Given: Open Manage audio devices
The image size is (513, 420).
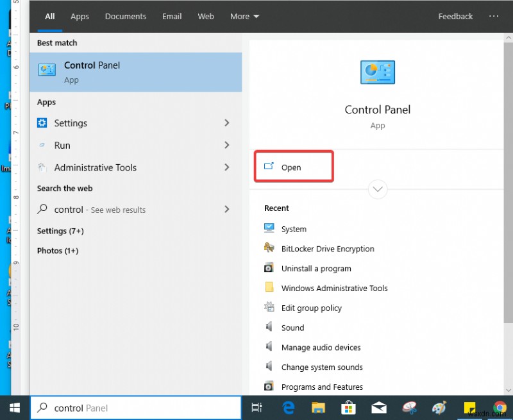Looking at the screenshot, I should click(321, 348).
